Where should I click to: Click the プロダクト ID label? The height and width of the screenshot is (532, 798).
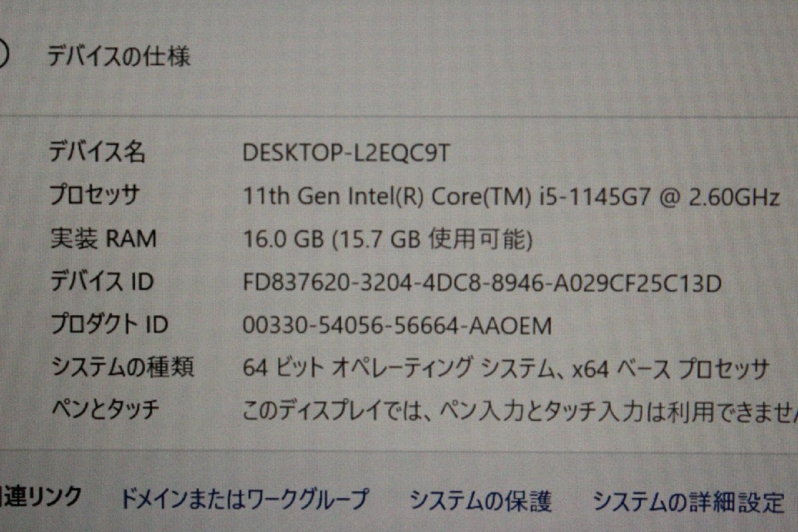point(110,325)
